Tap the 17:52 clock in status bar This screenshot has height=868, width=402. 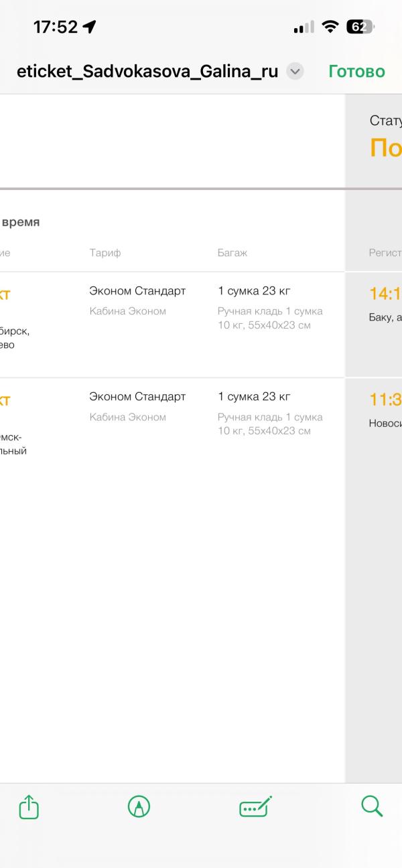click(x=56, y=27)
